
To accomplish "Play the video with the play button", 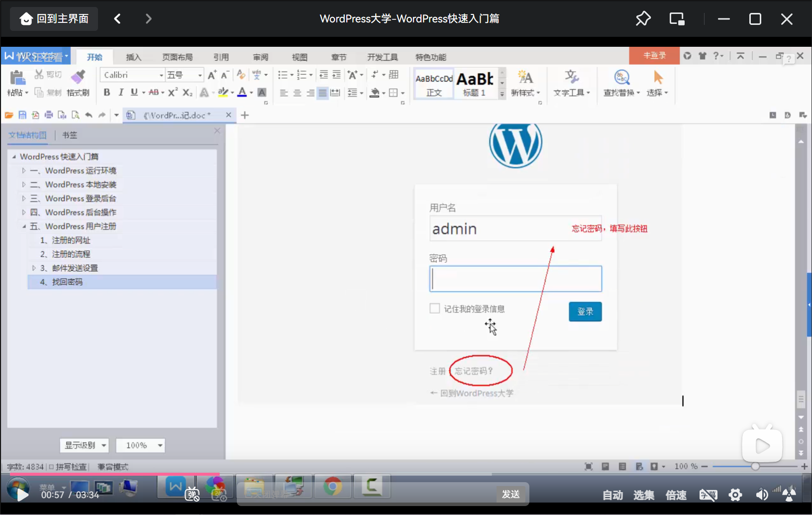I will pyautogui.click(x=22, y=494).
